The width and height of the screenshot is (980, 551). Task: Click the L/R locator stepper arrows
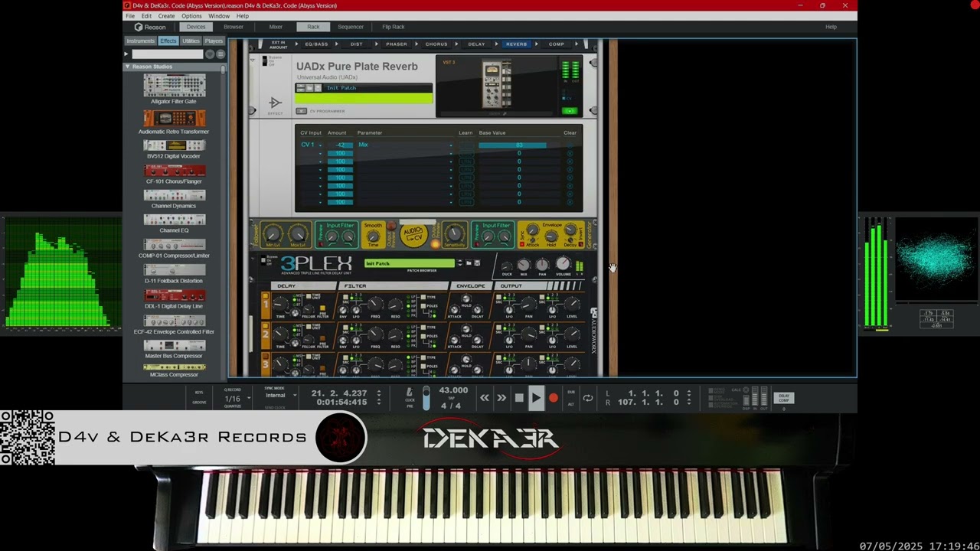pos(689,397)
